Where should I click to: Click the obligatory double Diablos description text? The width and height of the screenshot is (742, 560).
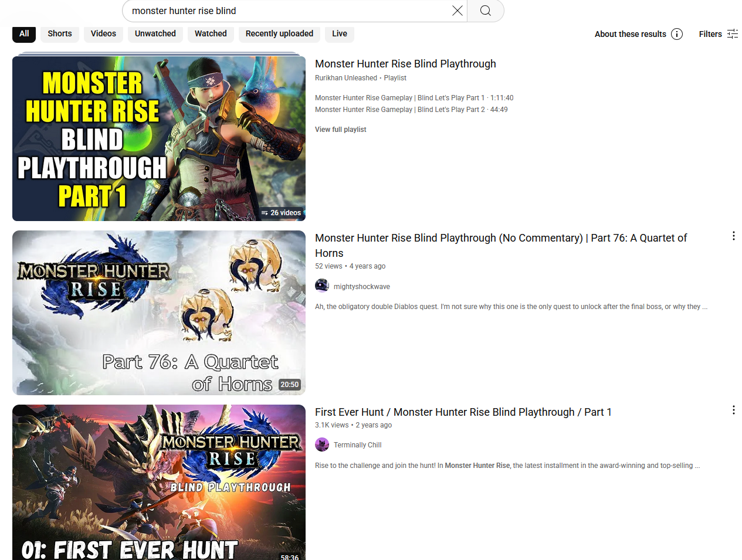coord(511,307)
